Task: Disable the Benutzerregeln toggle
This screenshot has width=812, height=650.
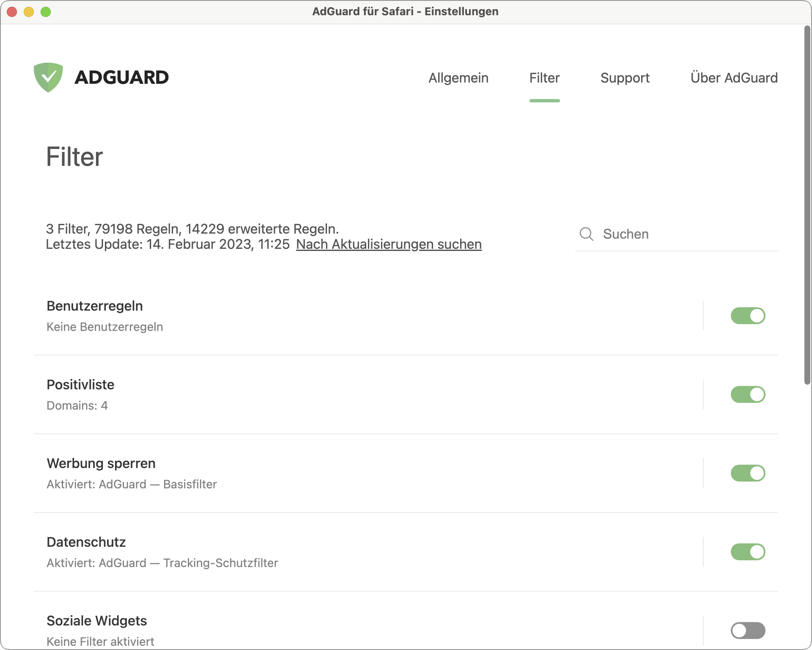Action: click(747, 316)
